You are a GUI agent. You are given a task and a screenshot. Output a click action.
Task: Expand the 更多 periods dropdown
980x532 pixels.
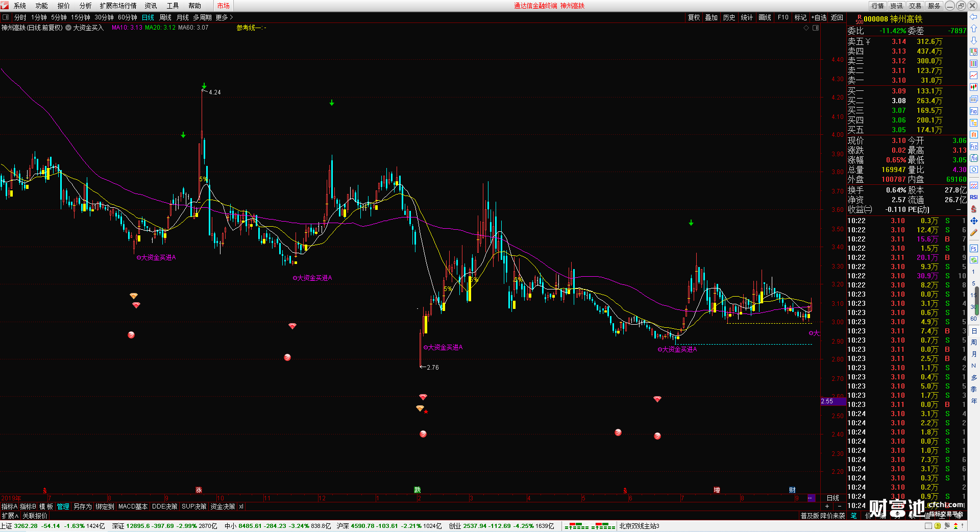click(224, 17)
